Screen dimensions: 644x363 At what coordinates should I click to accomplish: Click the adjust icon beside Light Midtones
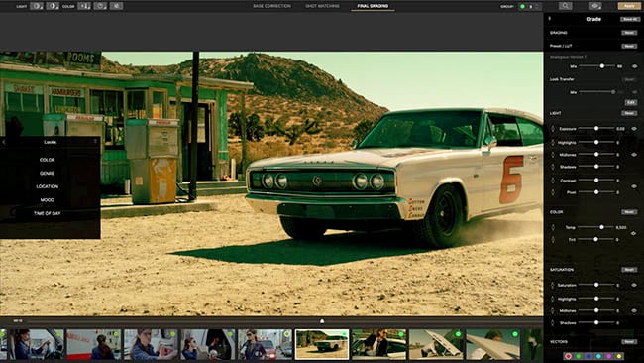coord(553,155)
